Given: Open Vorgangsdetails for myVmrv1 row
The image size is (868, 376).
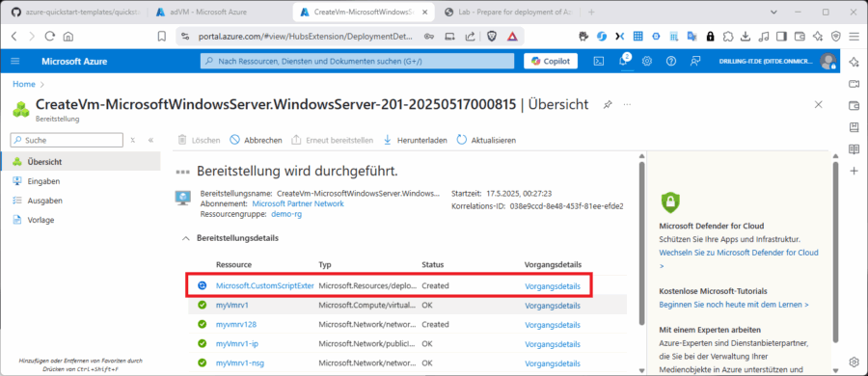Looking at the screenshot, I should [553, 305].
